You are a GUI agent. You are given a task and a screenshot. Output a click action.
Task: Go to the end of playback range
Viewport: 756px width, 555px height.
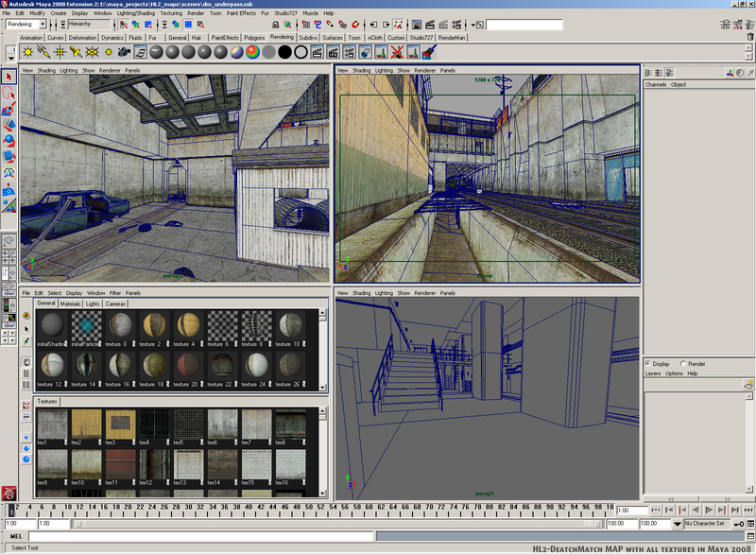747,511
